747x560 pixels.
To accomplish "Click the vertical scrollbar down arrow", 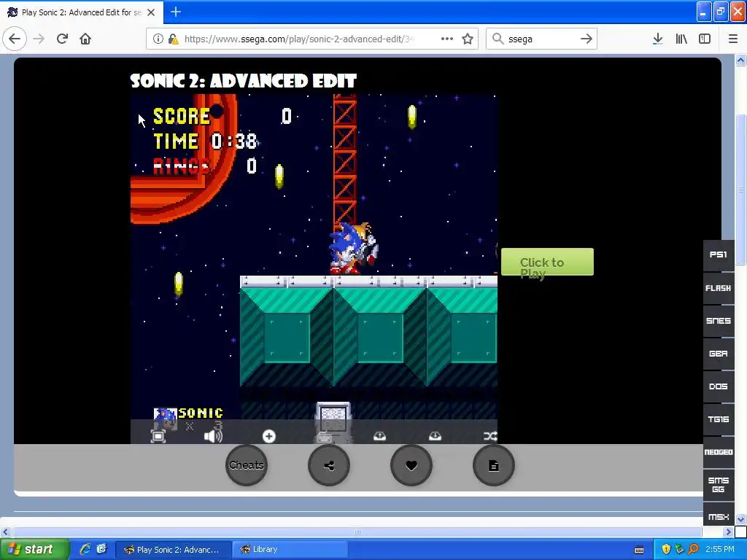I will [740, 519].
